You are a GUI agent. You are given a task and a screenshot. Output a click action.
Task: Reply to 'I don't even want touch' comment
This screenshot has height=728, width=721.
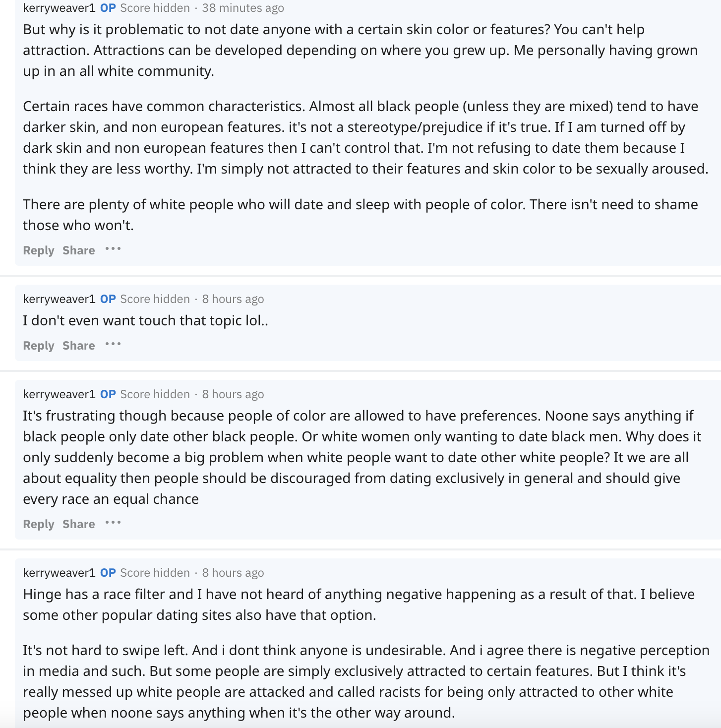pyautogui.click(x=38, y=346)
